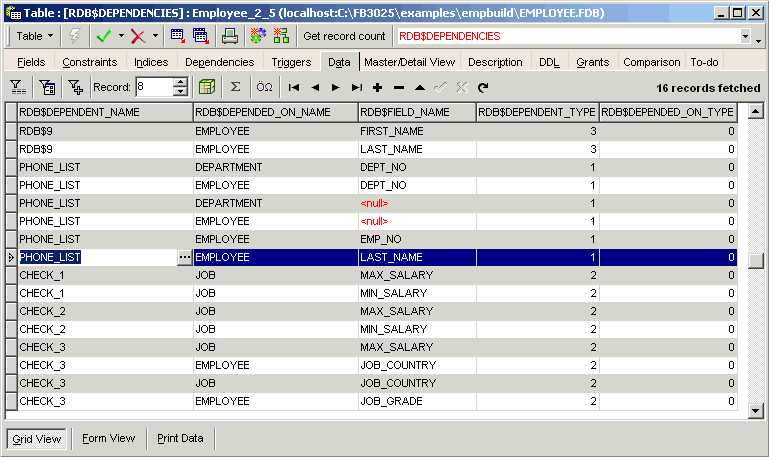The image size is (769, 457).
Task: Switch to the Form View button
Action: point(108,438)
